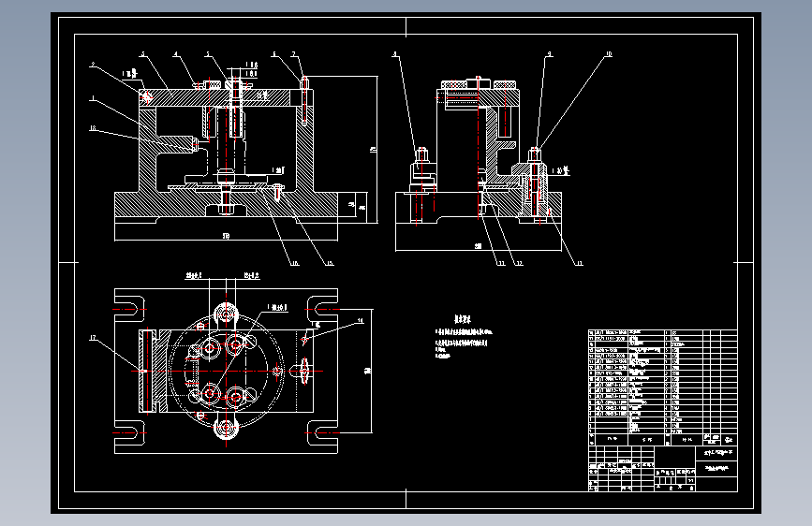The height and width of the screenshot is (526, 812).
Task: Select balloon number 8 above side view
Action: tap(395, 54)
